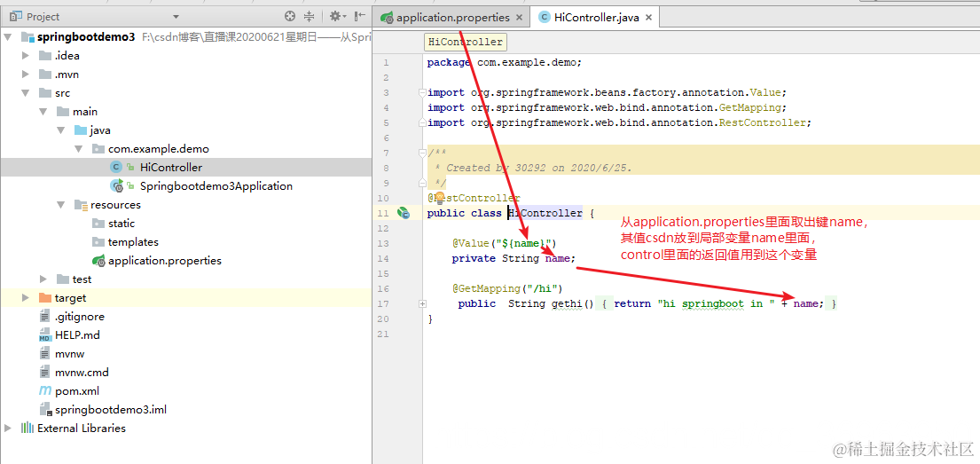The image size is (980, 464).
Task: Click the External Libraries bar-chart icon
Action: [x=27, y=429]
